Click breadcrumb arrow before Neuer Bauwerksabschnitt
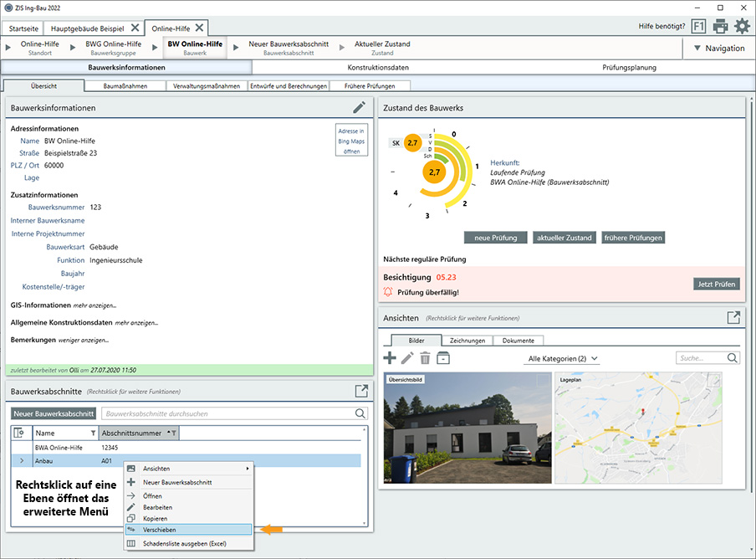 (236, 47)
